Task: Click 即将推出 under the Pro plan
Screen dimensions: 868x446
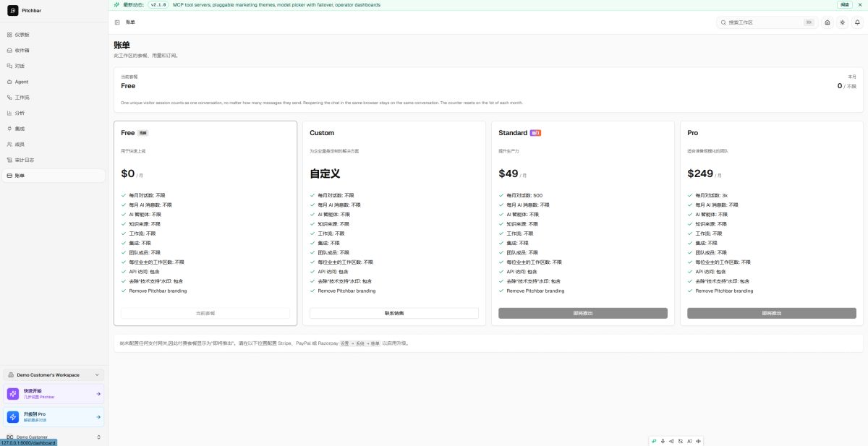Action: [772, 313]
